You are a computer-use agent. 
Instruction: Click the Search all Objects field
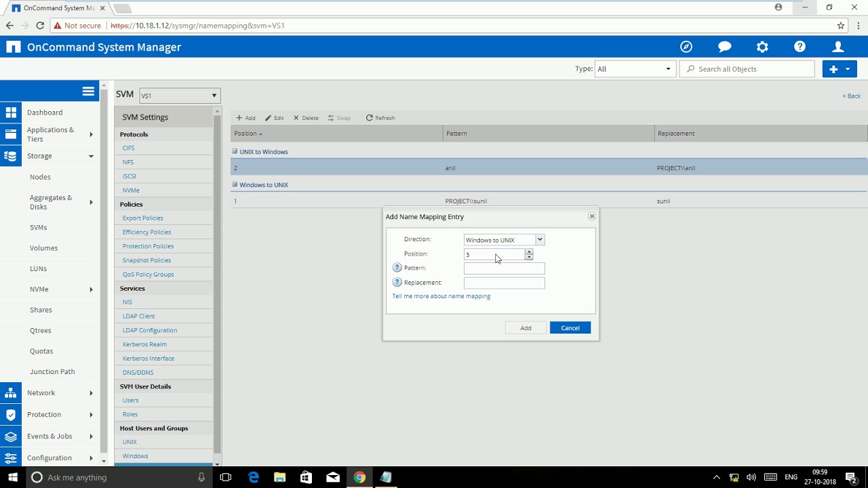747,68
